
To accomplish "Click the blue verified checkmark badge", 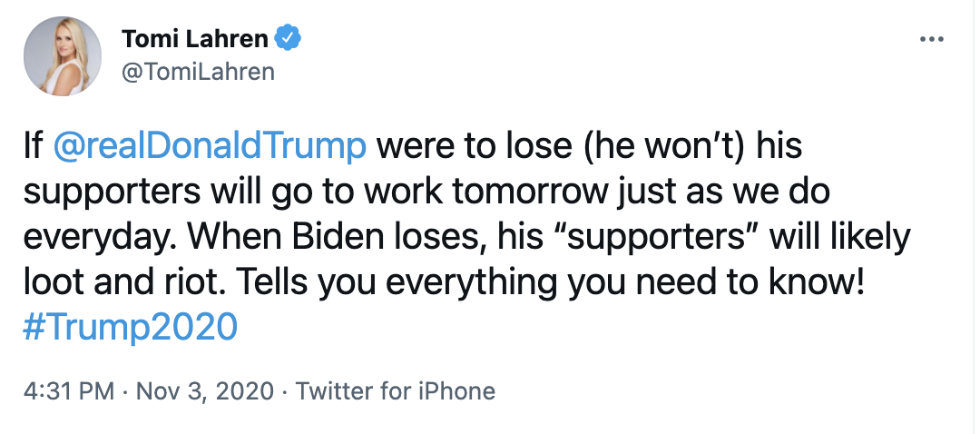I will tap(289, 40).
